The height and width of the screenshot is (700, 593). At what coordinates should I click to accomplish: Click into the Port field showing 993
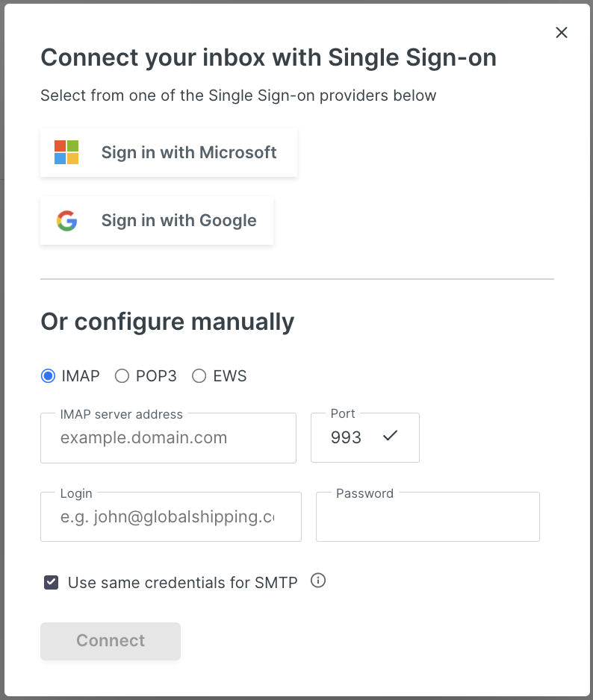(x=365, y=437)
